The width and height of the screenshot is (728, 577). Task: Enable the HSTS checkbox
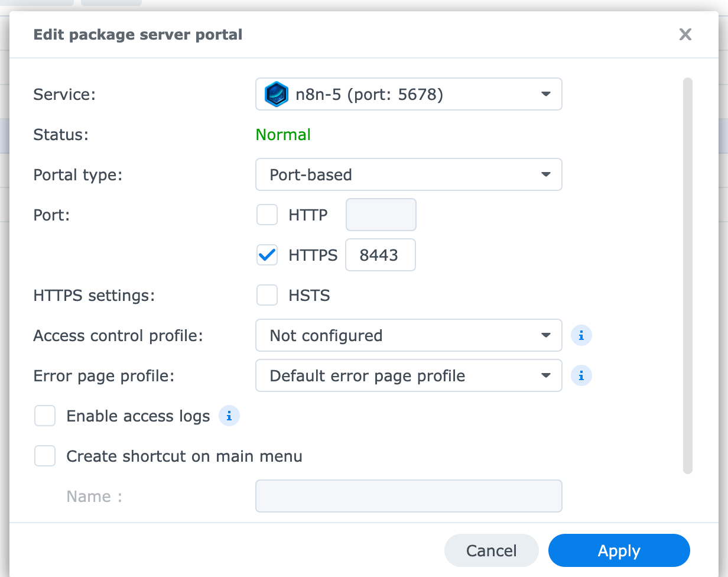267,296
